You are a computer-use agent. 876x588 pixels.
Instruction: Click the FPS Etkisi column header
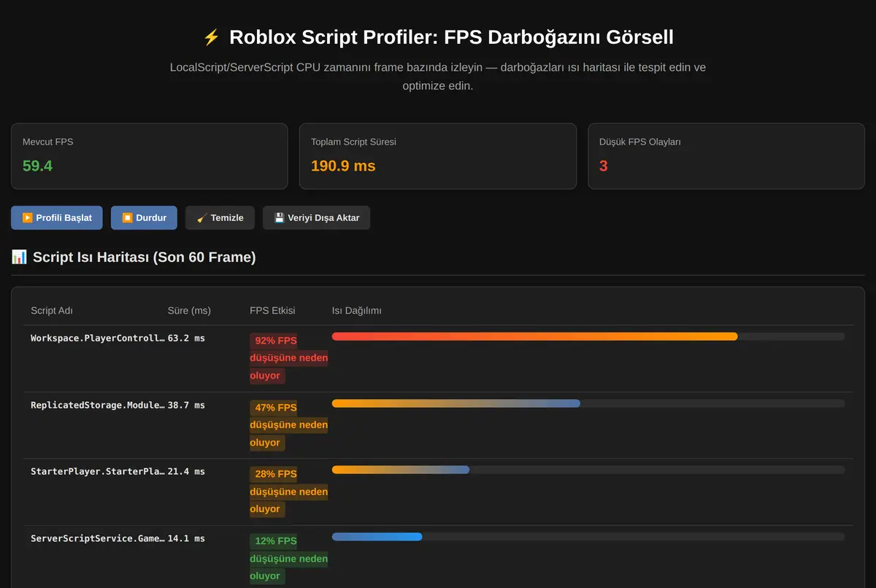pos(272,310)
